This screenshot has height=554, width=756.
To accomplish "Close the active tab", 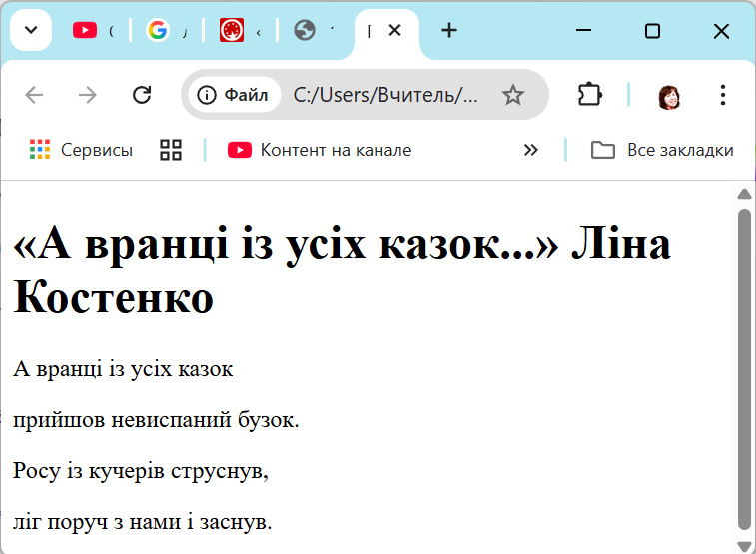I will (394, 31).
